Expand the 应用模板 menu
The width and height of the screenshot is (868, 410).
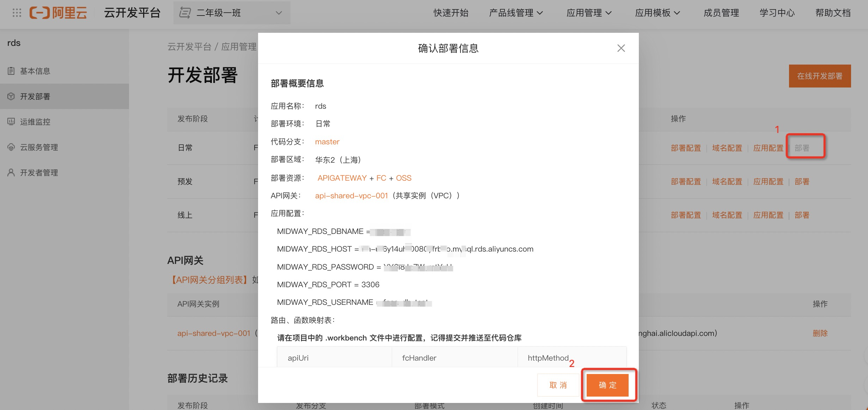coord(657,13)
